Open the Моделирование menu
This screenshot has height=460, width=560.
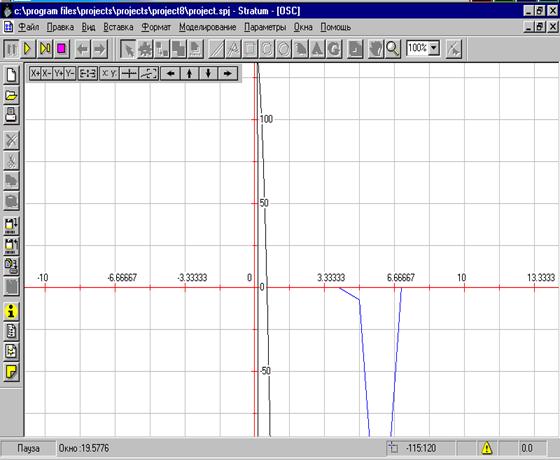(208, 27)
